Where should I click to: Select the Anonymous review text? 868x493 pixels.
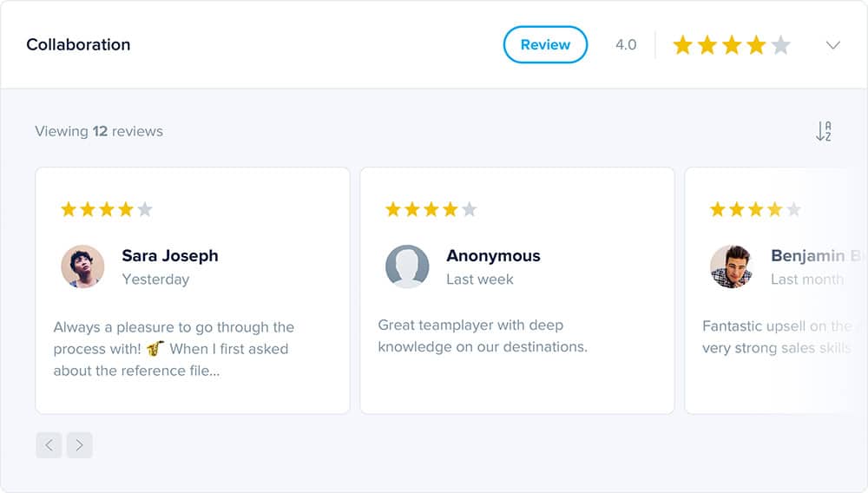pos(483,336)
